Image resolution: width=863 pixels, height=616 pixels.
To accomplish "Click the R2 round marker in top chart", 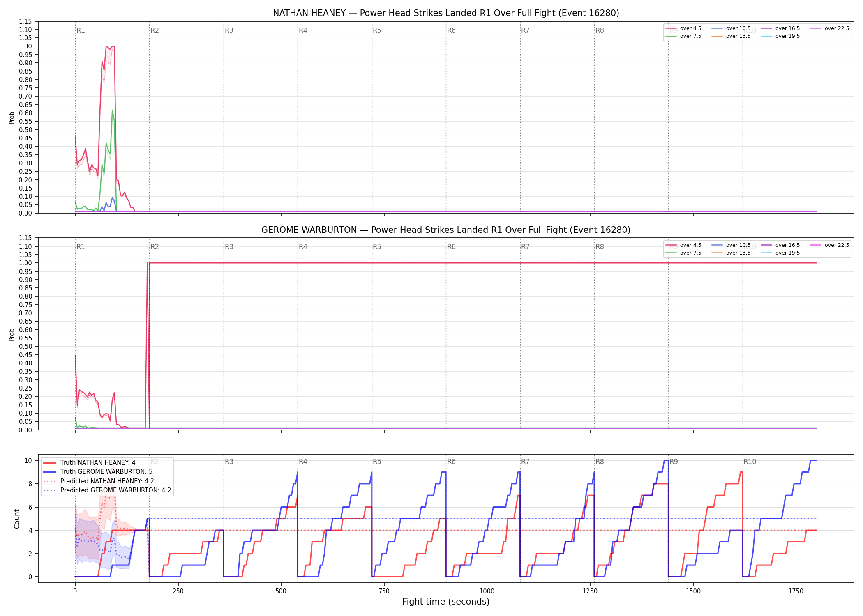I will [155, 30].
